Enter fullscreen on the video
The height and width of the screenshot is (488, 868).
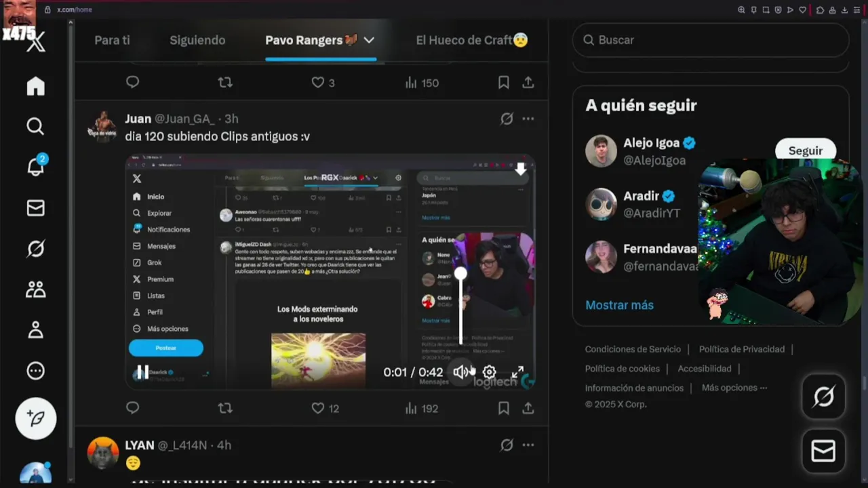[517, 371]
